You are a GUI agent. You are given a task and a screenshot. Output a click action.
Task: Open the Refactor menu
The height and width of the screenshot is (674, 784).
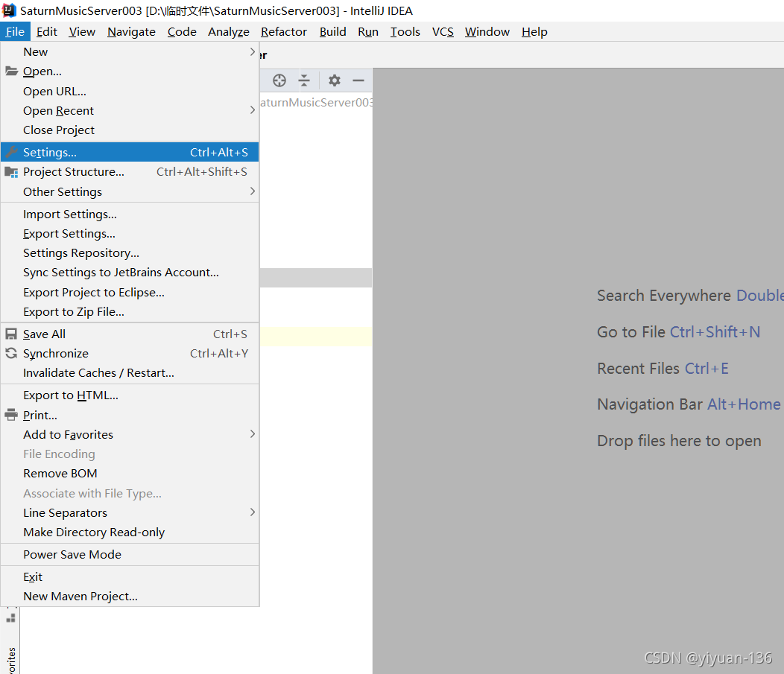(x=283, y=31)
